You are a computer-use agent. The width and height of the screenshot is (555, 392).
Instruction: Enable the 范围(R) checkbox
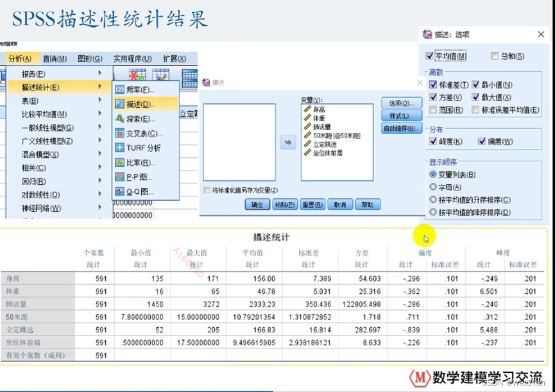click(x=433, y=110)
